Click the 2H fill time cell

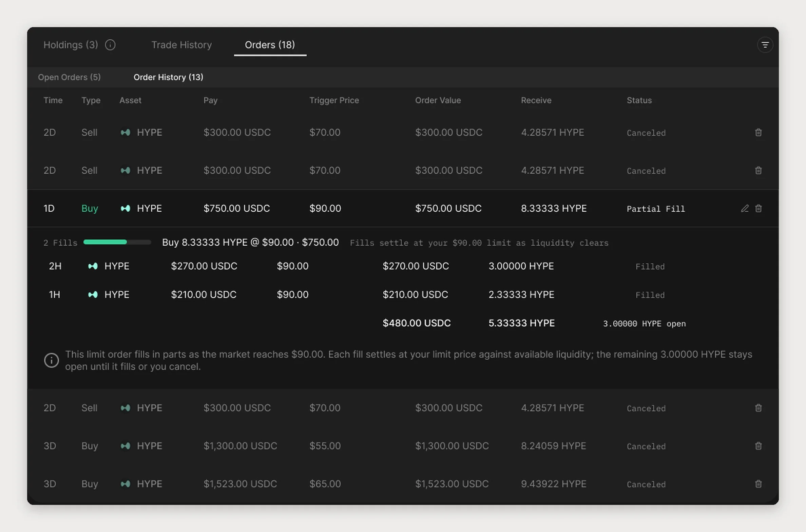(x=55, y=266)
